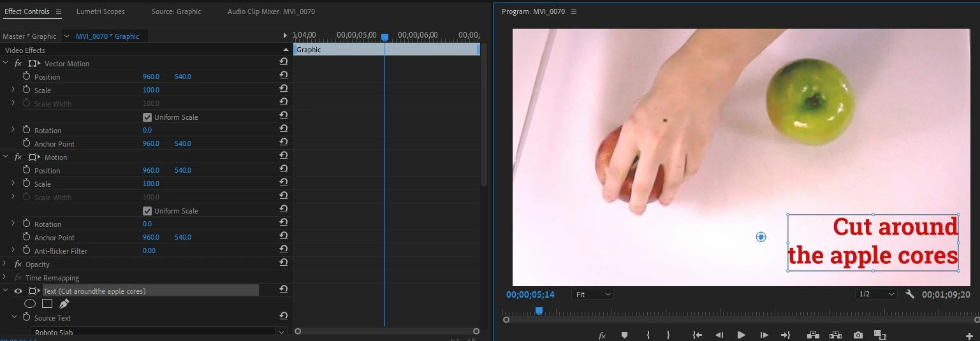Viewport: 980px width, 341px height.
Task: Click the Extract button
Action: coord(836,335)
